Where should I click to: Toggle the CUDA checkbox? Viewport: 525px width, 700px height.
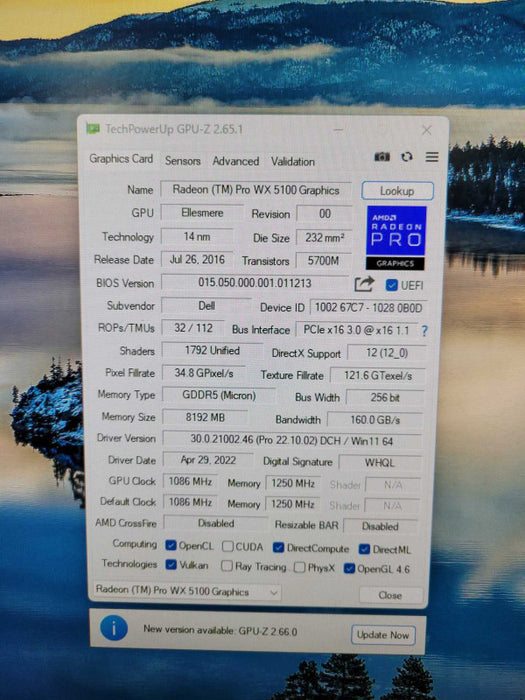228,546
